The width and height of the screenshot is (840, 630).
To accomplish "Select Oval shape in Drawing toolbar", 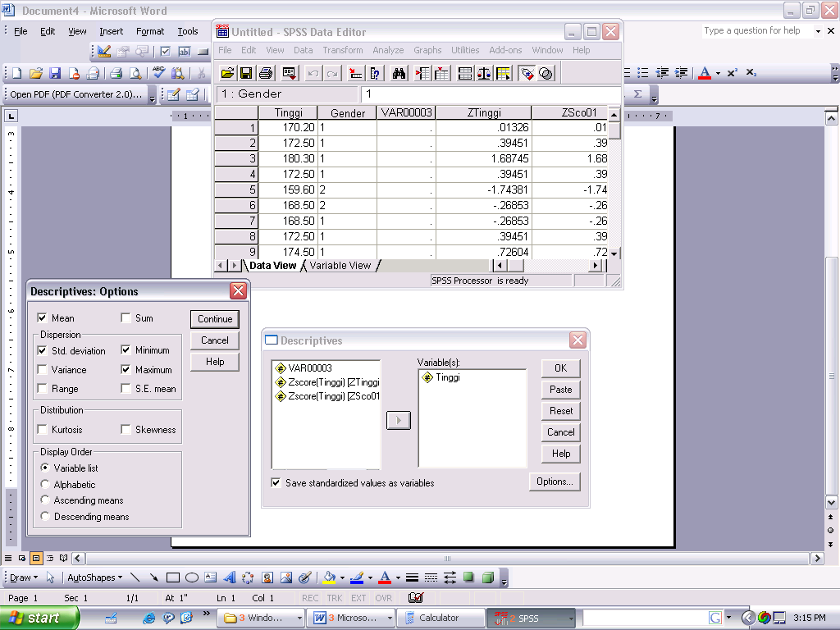I will click(x=192, y=577).
